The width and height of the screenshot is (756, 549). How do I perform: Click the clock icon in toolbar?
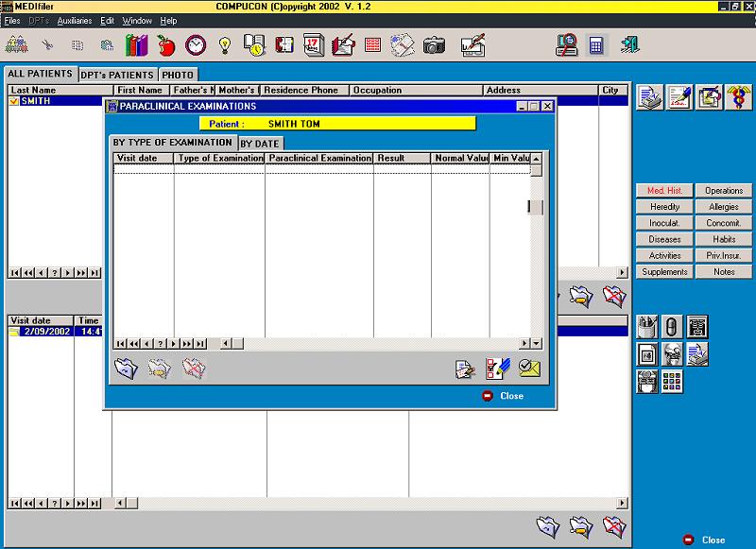pyautogui.click(x=196, y=45)
